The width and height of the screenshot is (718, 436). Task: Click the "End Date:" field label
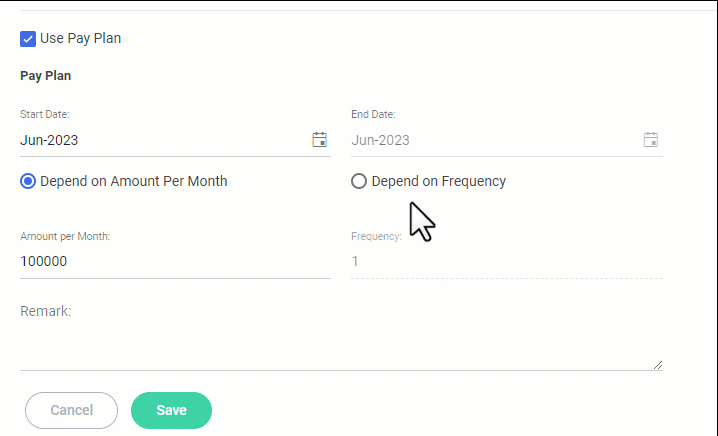point(373,115)
